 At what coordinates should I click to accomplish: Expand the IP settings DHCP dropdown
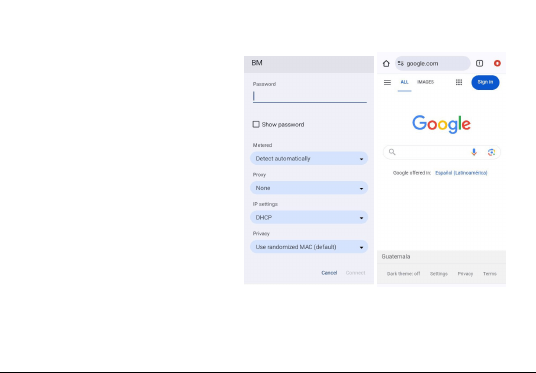(x=309, y=217)
